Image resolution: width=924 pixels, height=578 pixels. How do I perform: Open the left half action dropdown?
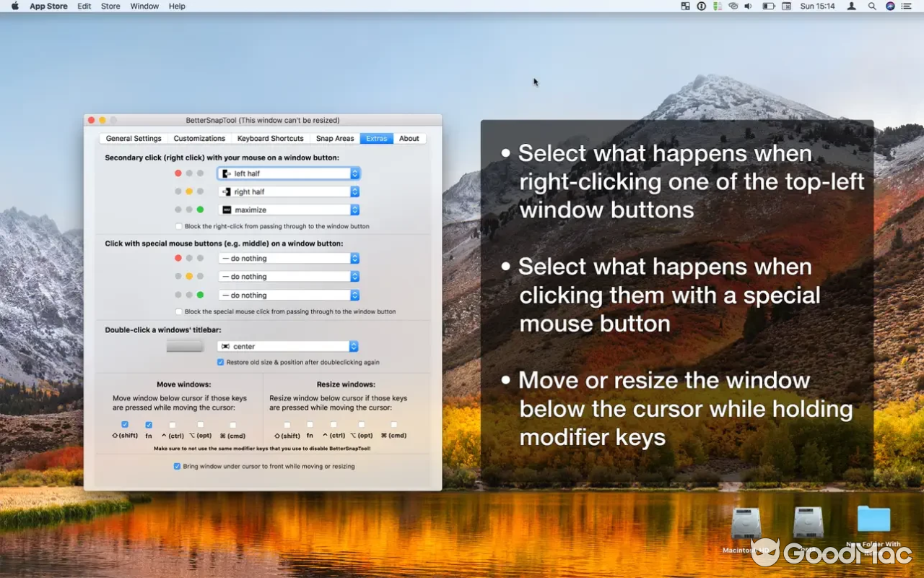pyautogui.click(x=287, y=173)
